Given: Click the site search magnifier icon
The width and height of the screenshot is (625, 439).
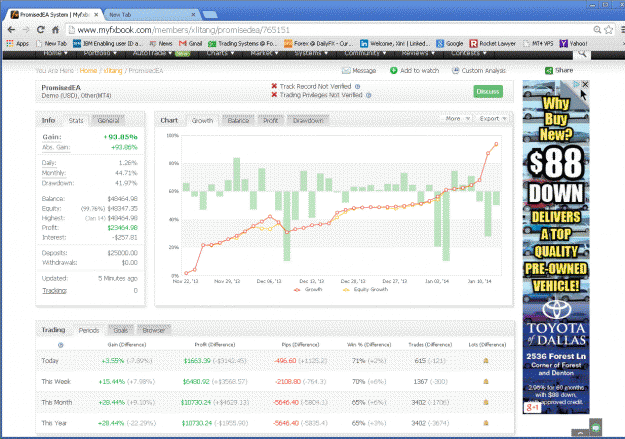Looking at the screenshot, I should (582, 53).
